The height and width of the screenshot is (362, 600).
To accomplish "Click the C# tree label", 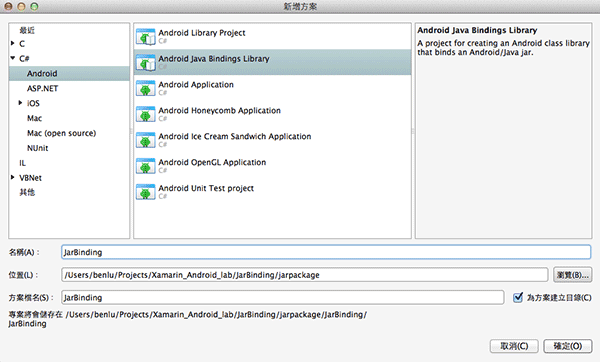I will (24, 58).
